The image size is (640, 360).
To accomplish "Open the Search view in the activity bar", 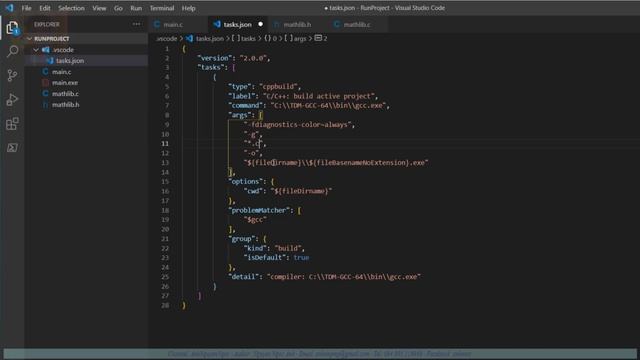I will (12, 51).
